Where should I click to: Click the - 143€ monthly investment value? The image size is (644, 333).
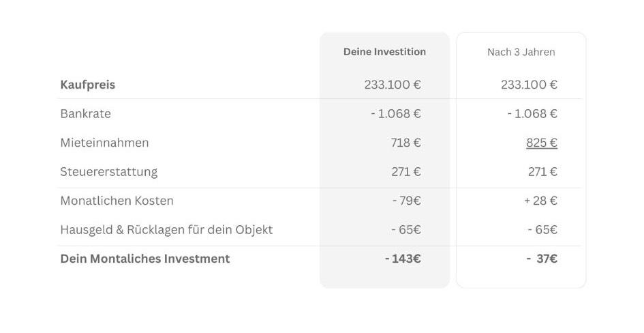402,259
